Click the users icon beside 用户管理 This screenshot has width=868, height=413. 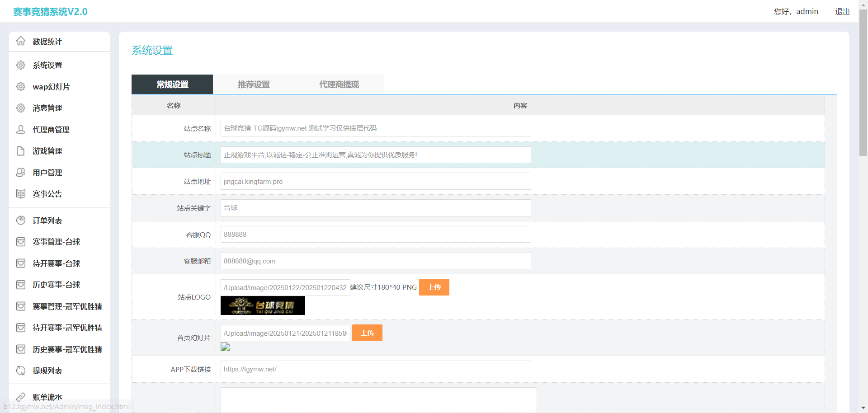click(21, 173)
